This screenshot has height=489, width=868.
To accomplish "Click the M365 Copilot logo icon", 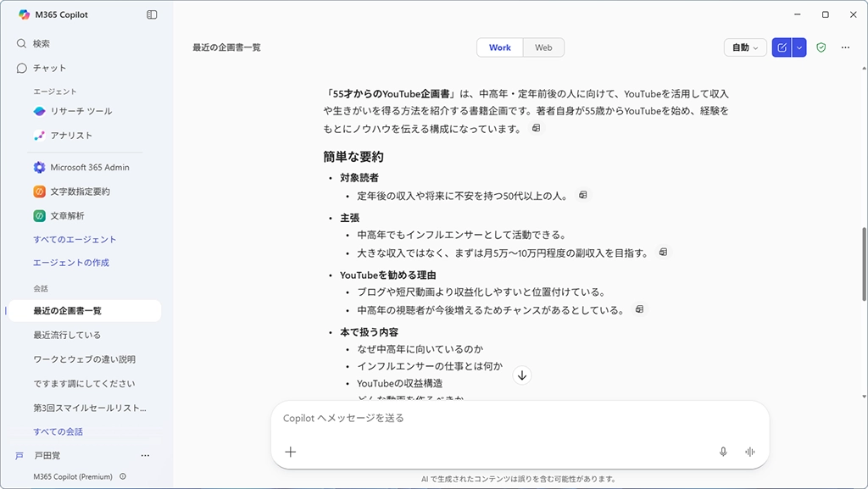I will 24,15.
